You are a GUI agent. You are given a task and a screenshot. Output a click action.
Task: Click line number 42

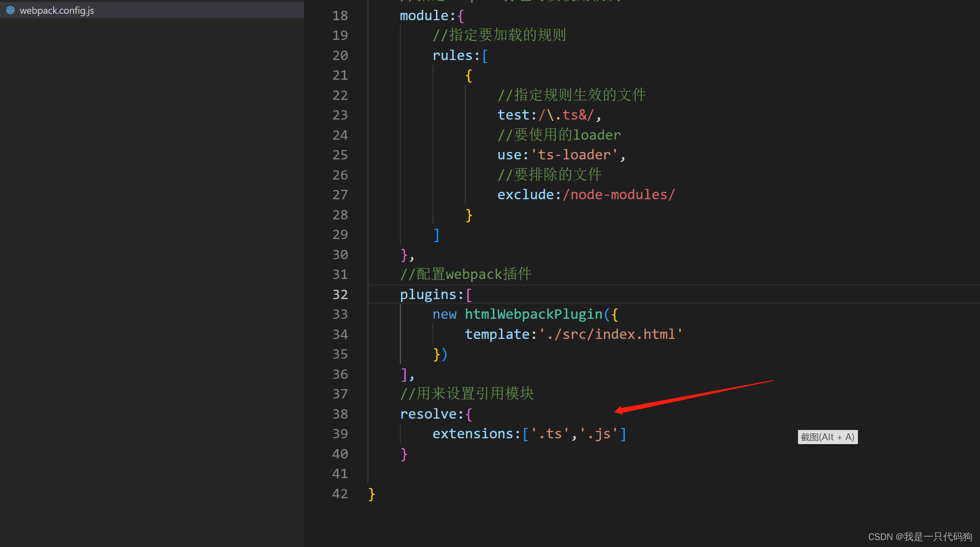pos(340,493)
